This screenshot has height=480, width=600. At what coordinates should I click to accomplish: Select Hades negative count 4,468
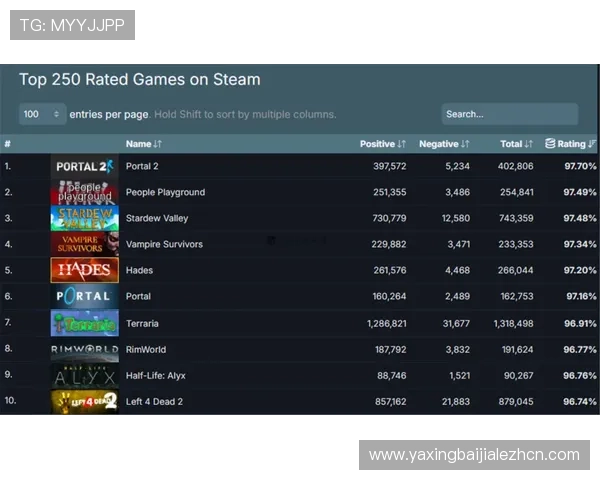(457, 270)
